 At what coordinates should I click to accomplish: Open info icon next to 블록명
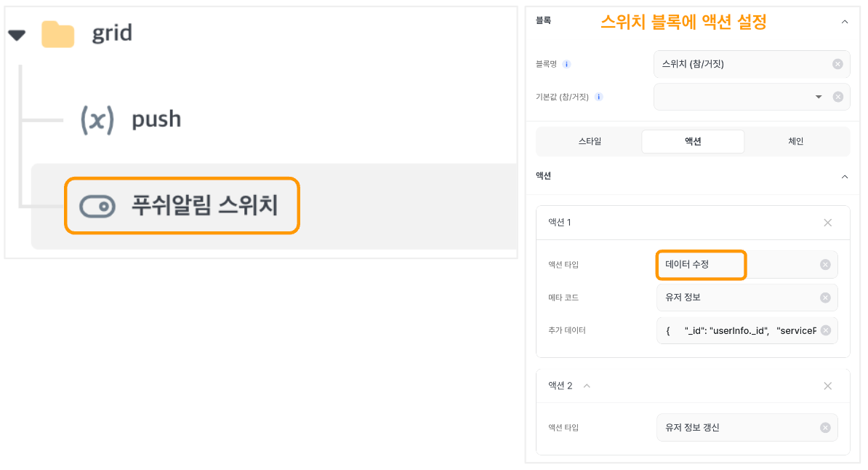click(566, 64)
